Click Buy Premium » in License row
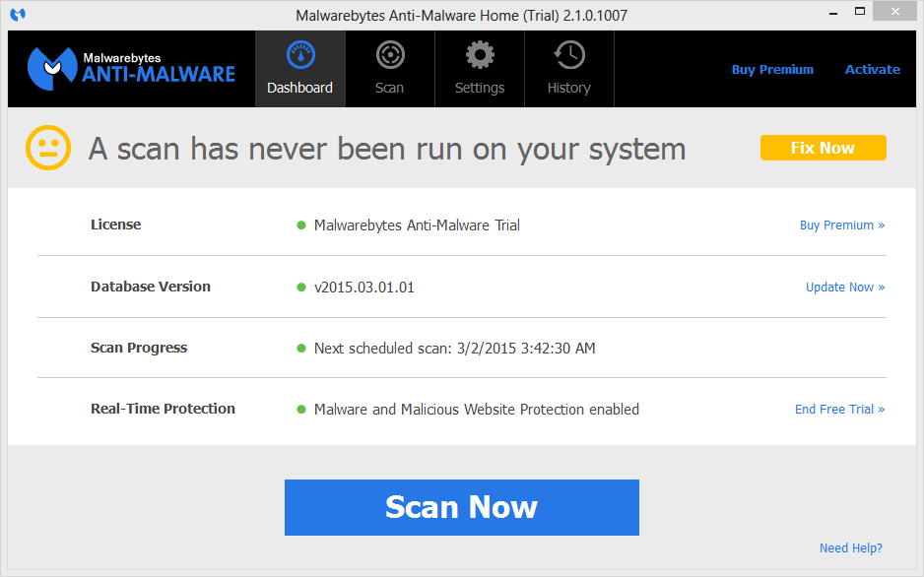This screenshot has height=577, width=924. tap(841, 225)
